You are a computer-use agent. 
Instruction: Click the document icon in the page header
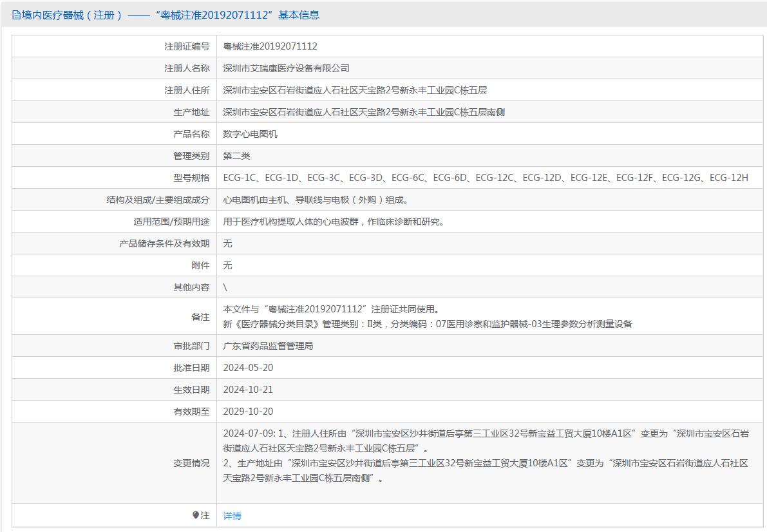click(x=16, y=15)
